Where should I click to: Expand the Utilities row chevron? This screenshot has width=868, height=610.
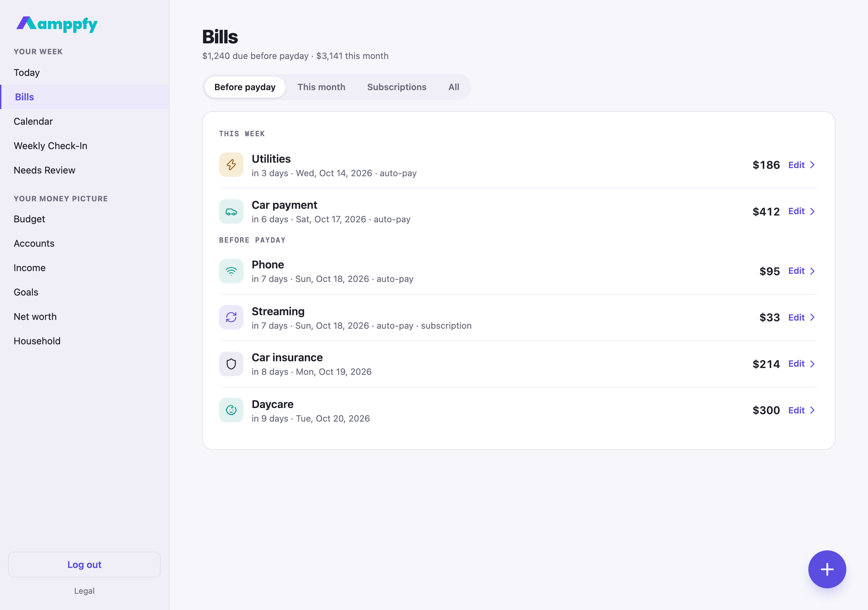(812, 165)
